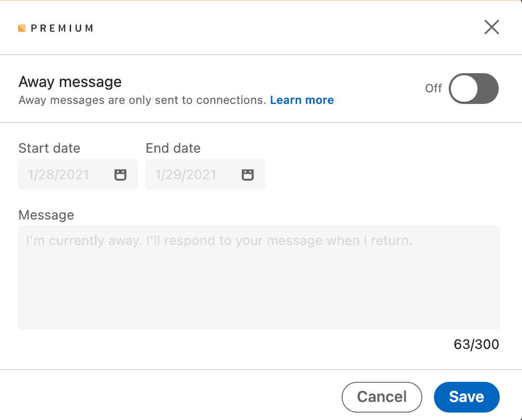Focus the Message text area

[x=259, y=286]
